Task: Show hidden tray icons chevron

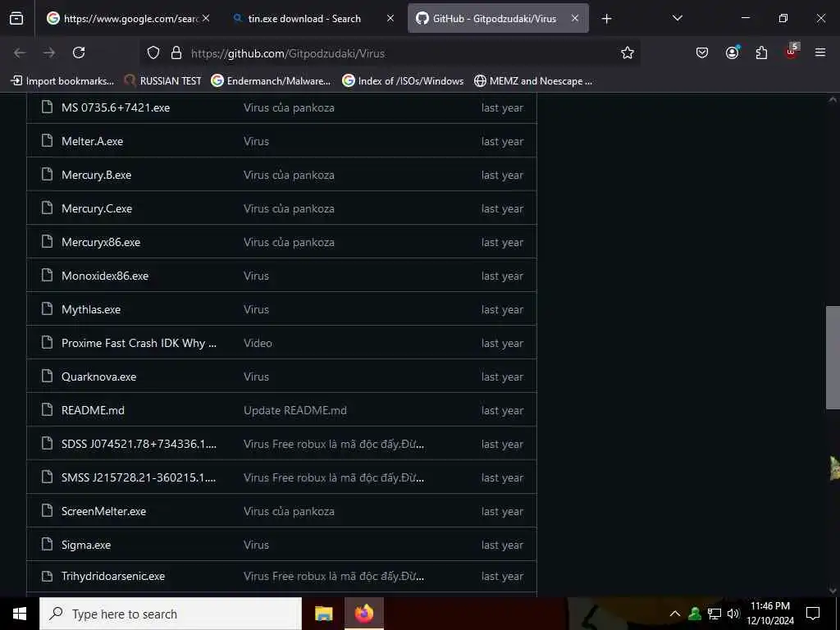Action: 675,614
